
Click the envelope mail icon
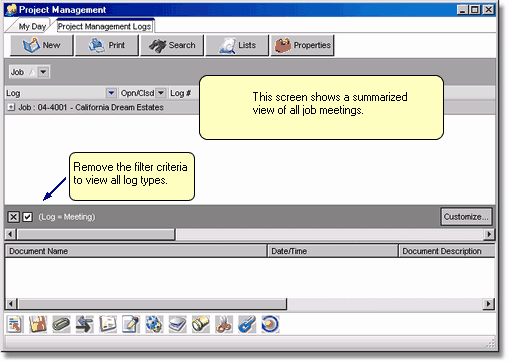108,324
